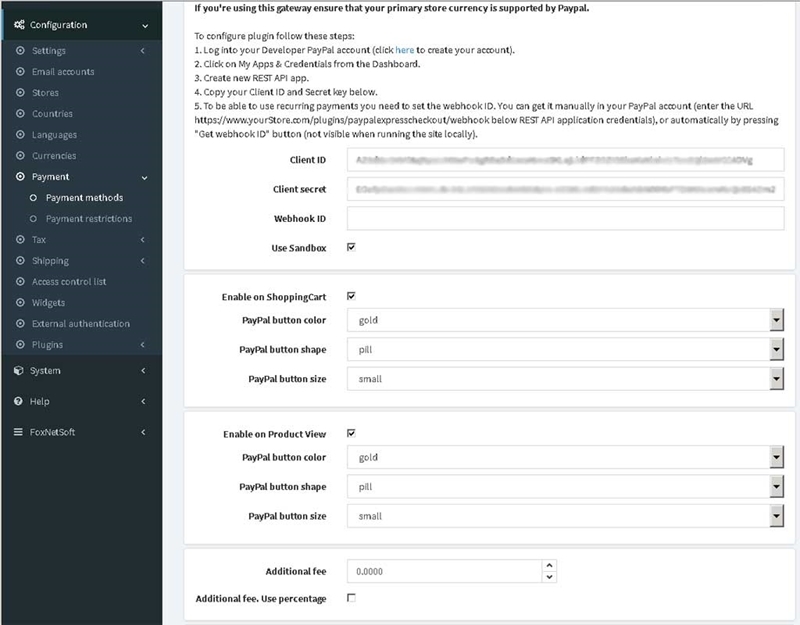Expand the Tax submenu arrow
This screenshot has height=625, width=800.
143,239
